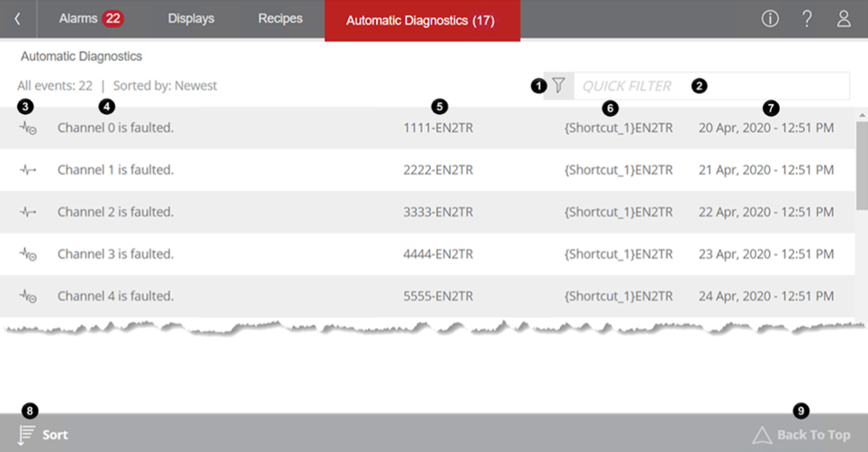Select the 2222-EN2TR device entry
Screen dimensions: 868x452
tap(438, 171)
